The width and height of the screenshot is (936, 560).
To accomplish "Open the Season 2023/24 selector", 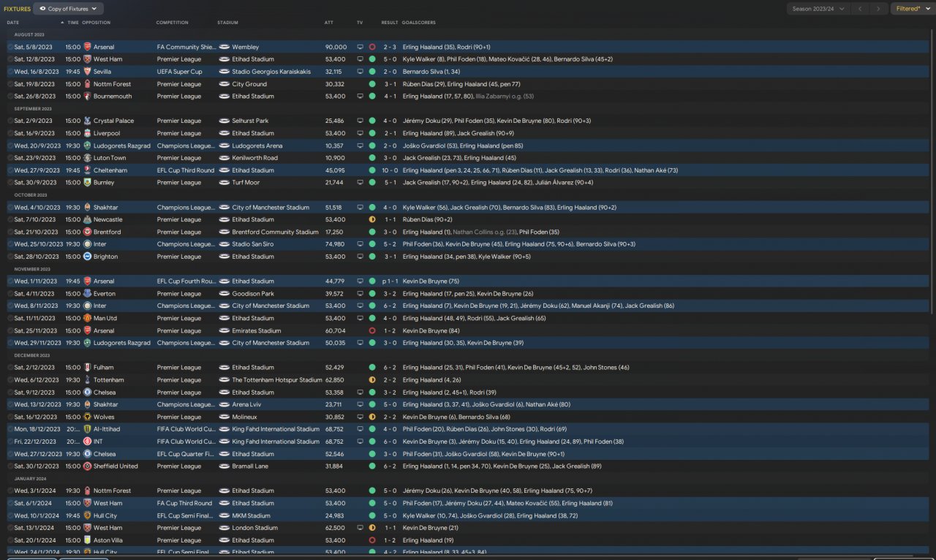I will (x=818, y=9).
